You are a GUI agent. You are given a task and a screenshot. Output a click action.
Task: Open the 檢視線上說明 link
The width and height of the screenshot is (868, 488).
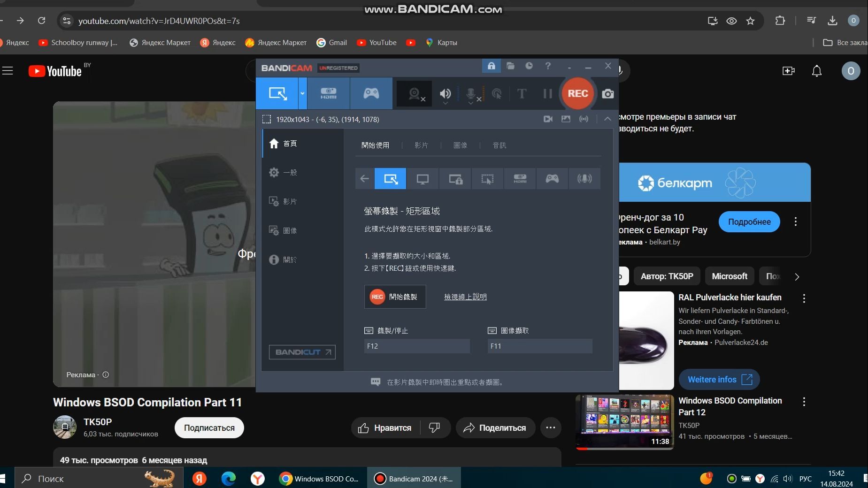pos(465,297)
